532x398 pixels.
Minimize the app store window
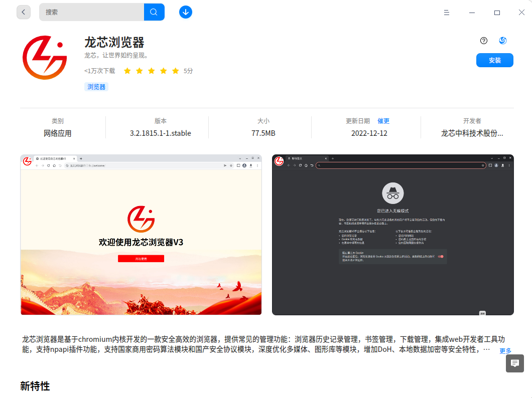coord(472,13)
